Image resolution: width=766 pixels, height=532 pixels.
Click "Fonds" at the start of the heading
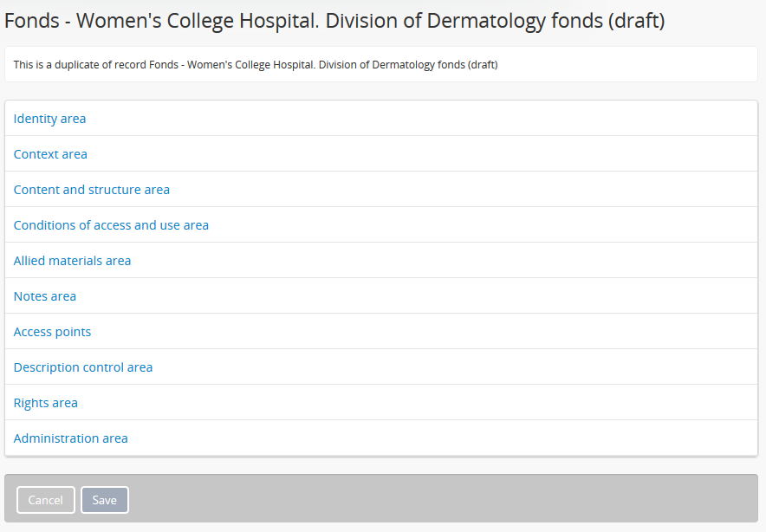tap(32, 22)
